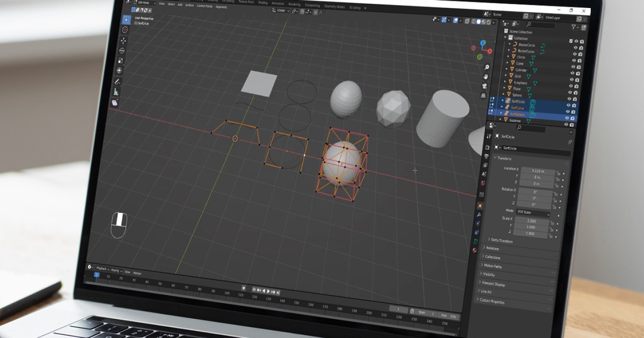This screenshot has height=338, width=644.
Task: Select the Modifier Properties wrench icon
Action: pyautogui.click(x=478, y=214)
